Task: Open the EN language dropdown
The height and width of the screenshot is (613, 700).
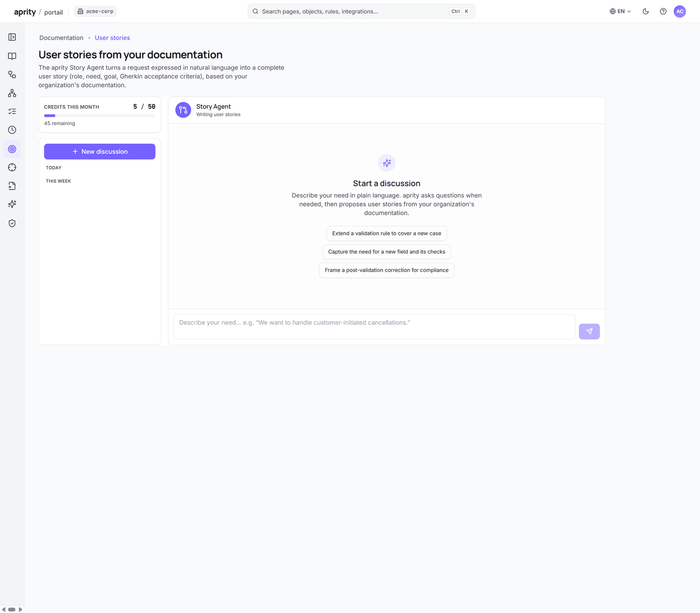Action: point(620,11)
